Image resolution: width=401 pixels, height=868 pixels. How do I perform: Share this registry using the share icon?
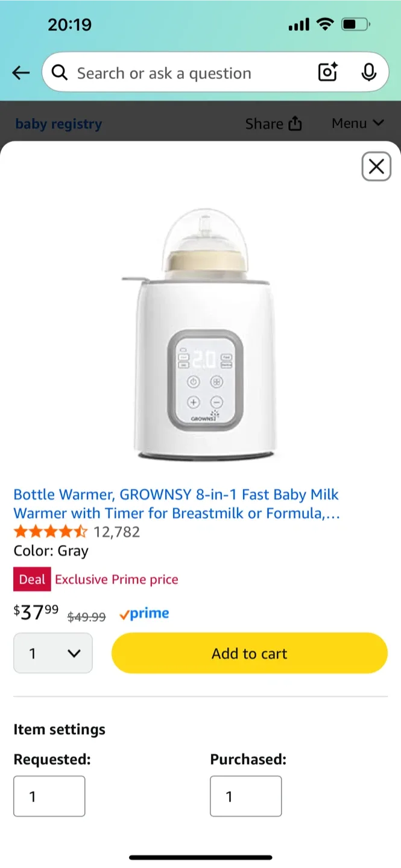(x=273, y=123)
